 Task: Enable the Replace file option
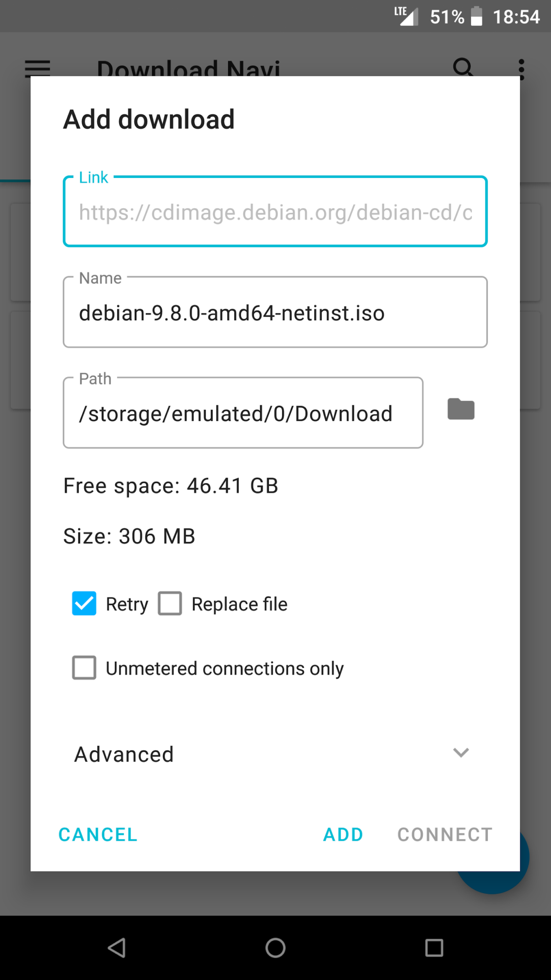click(x=169, y=603)
